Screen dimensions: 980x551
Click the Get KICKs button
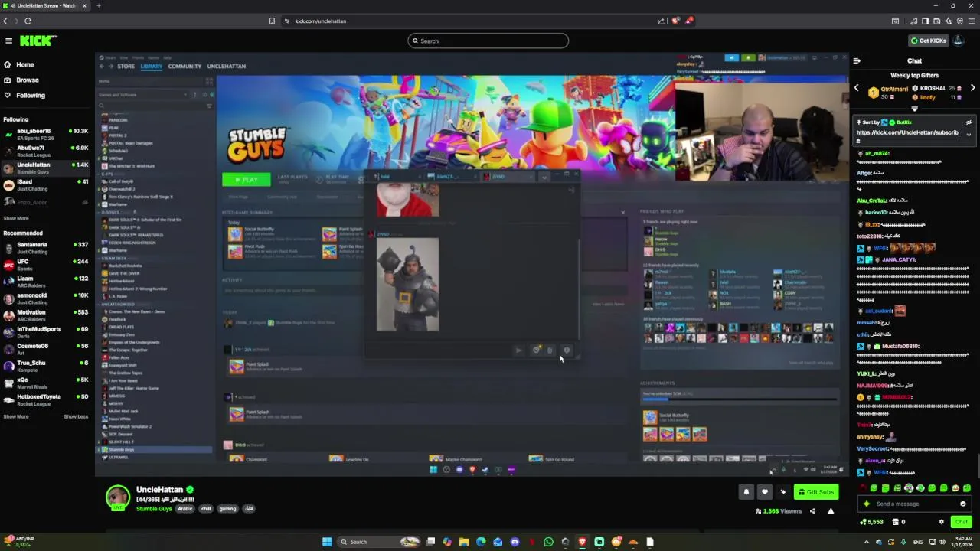[928, 41]
